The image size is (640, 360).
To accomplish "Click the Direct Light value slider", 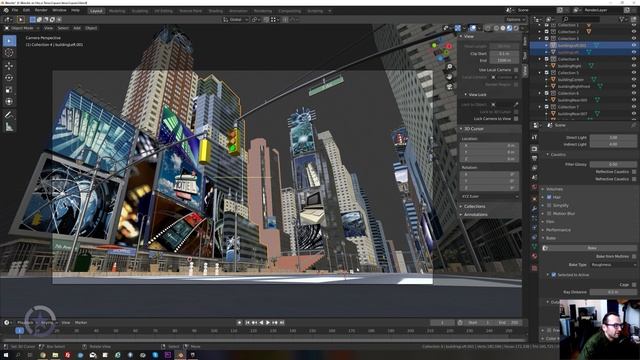I will point(613,138).
